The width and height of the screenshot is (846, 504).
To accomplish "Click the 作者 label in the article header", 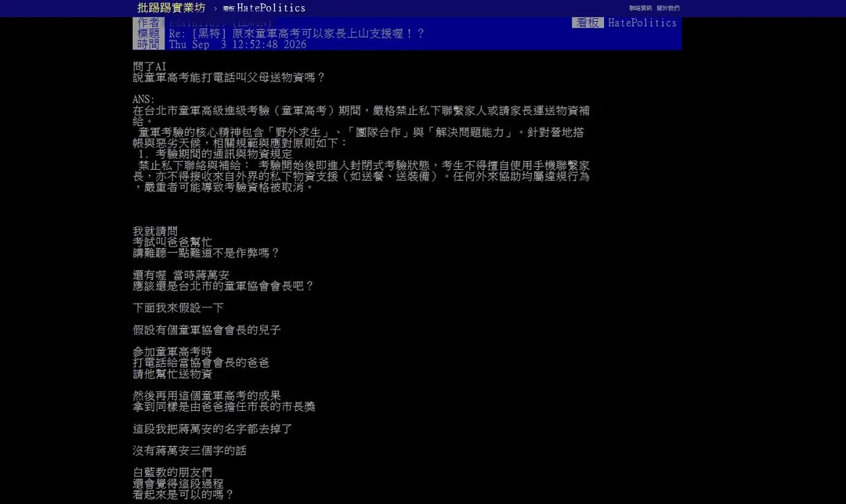I will tap(148, 23).
